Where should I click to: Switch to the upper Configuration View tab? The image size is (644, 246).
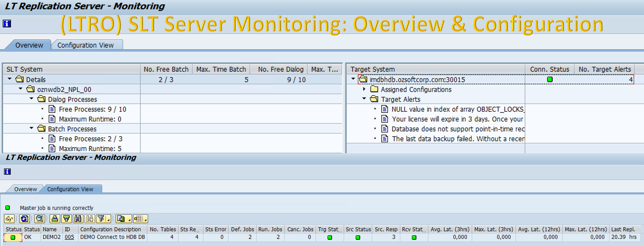(x=85, y=45)
